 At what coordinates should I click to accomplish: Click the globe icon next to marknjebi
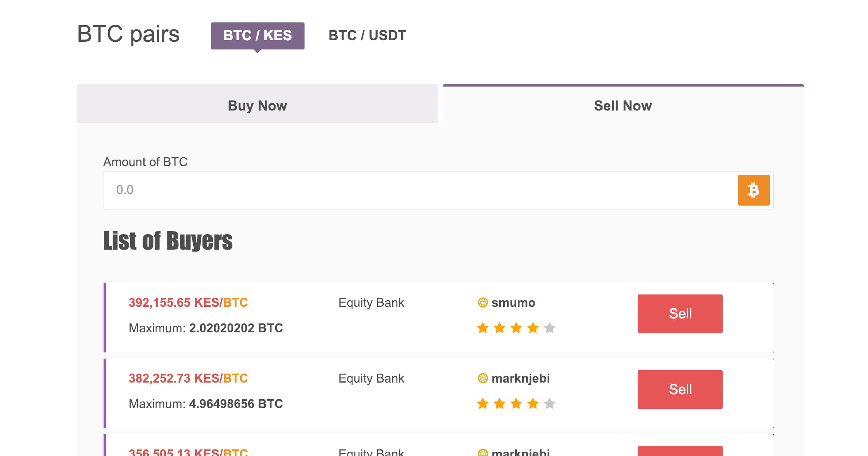coord(483,378)
